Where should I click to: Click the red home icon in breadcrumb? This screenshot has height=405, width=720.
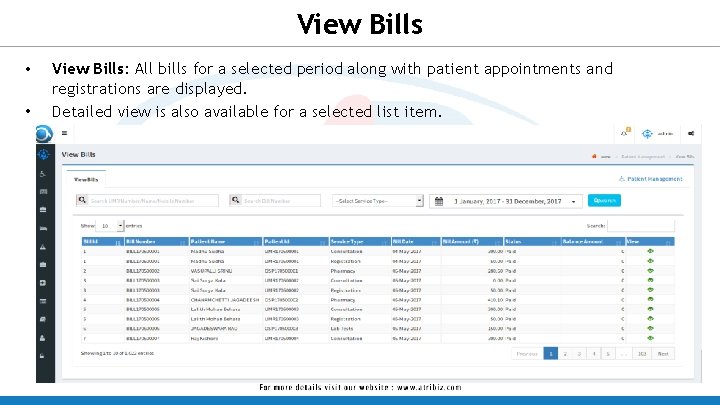click(594, 157)
